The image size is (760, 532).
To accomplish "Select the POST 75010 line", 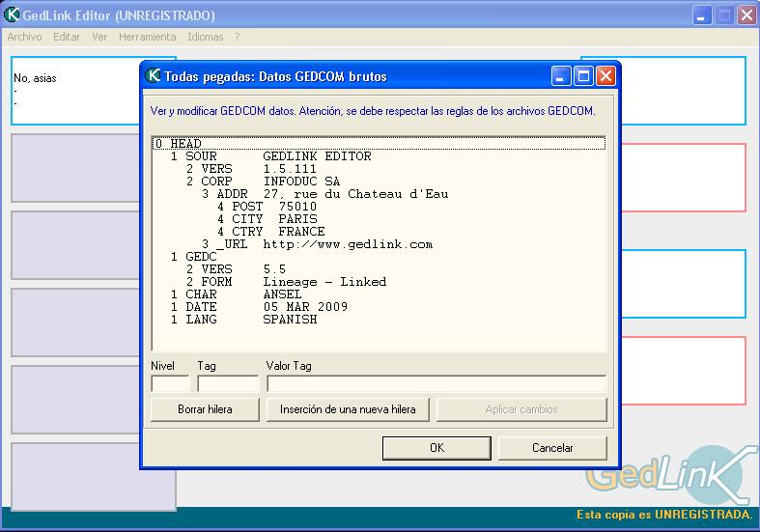I will [x=379, y=207].
